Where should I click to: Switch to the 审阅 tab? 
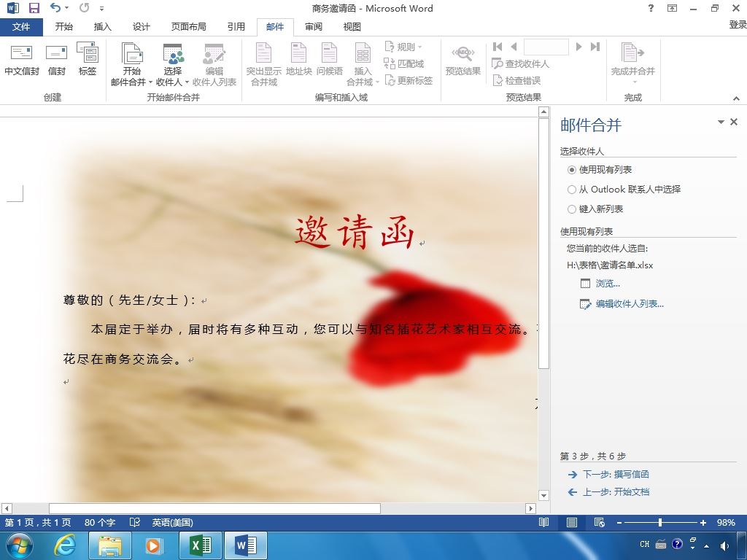click(313, 27)
